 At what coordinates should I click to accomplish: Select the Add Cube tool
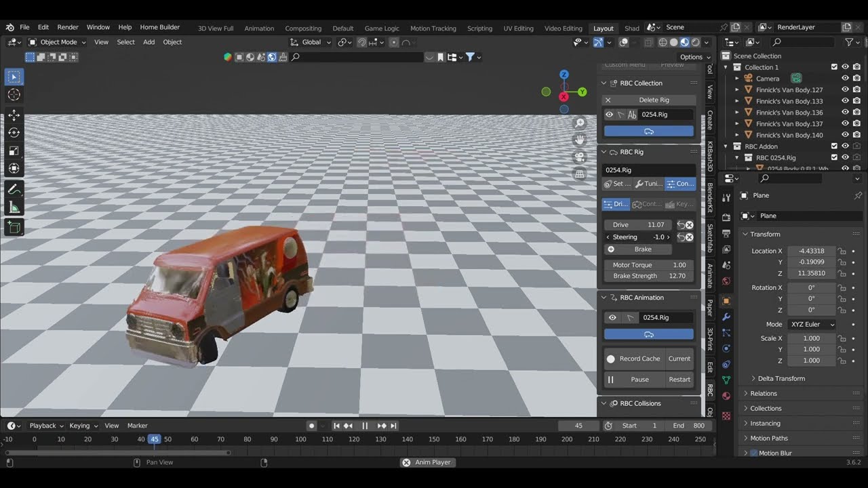[14, 228]
